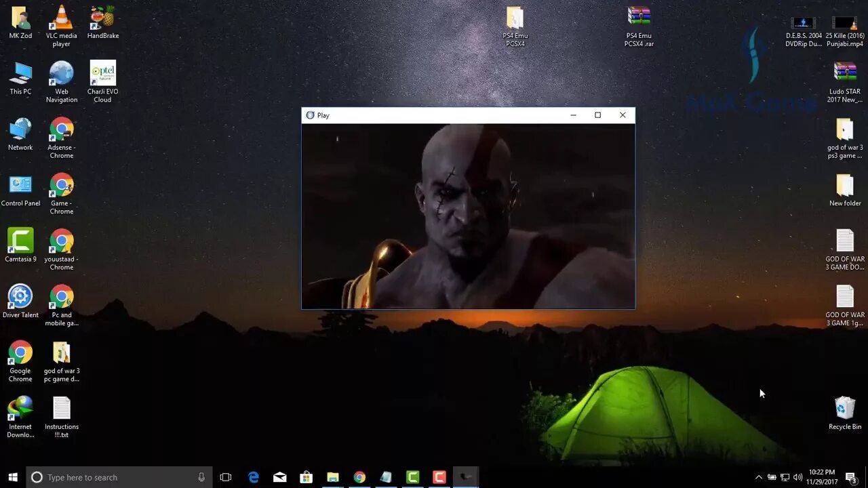Close the Play window
The width and height of the screenshot is (868, 488).
[623, 115]
